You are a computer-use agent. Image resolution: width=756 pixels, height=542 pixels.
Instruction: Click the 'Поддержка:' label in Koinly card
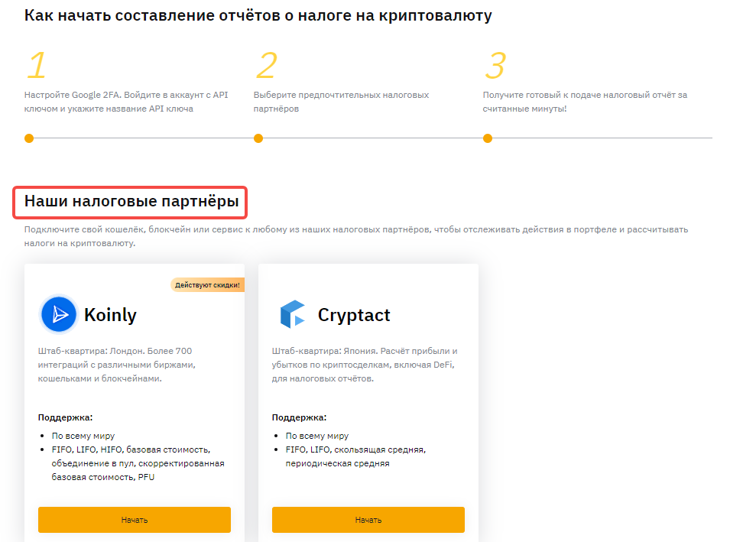(x=65, y=417)
